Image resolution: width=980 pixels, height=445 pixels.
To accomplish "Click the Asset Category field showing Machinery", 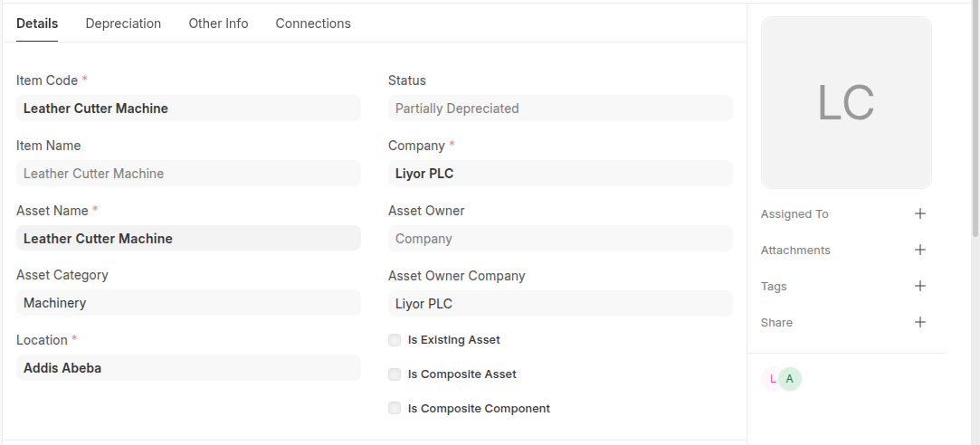I will [188, 303].
